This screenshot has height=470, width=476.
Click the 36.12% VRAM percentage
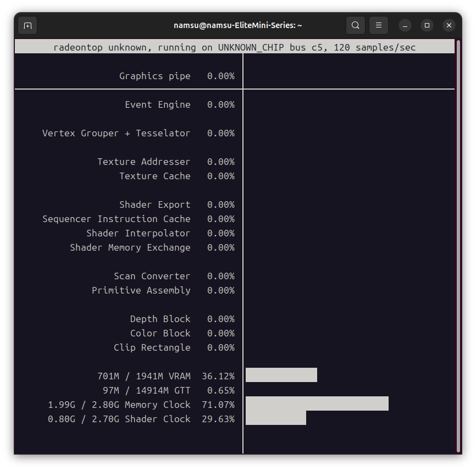218,376
